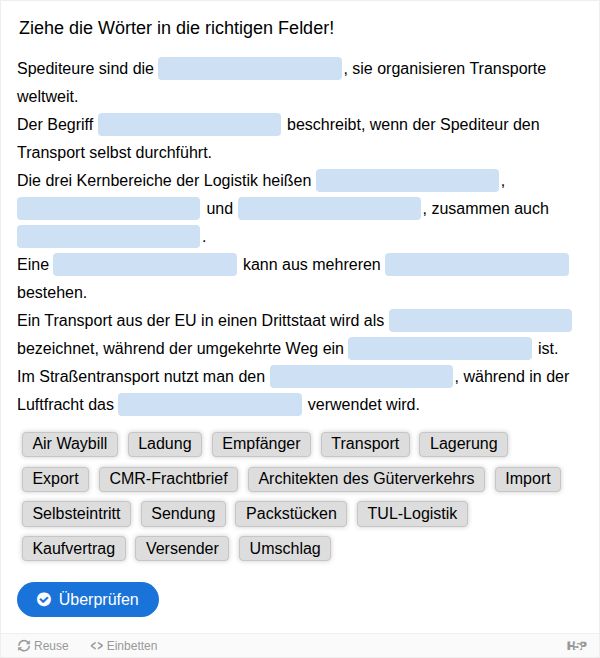Pick the Umschlag word chip

(285, 548)
